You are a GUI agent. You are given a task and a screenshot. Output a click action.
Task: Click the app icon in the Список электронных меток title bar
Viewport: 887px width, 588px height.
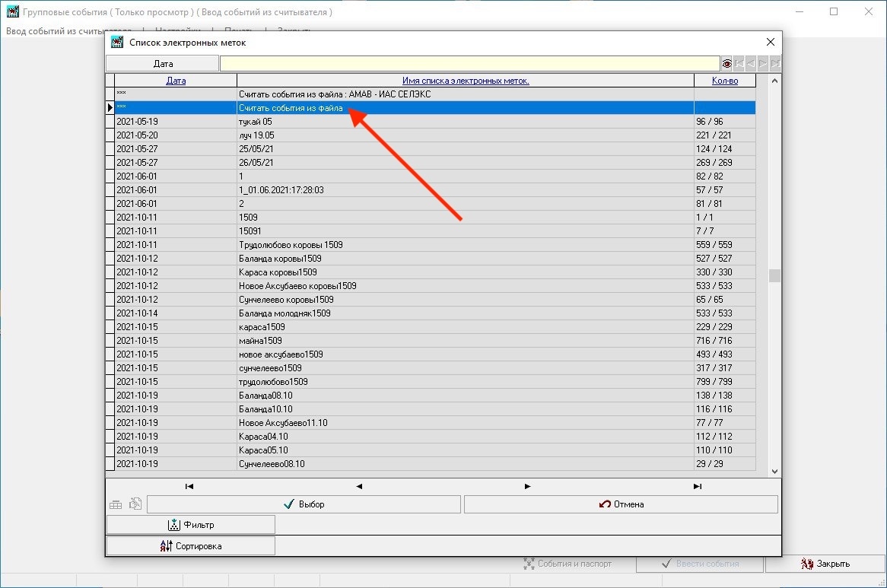[x=117, y=43]
